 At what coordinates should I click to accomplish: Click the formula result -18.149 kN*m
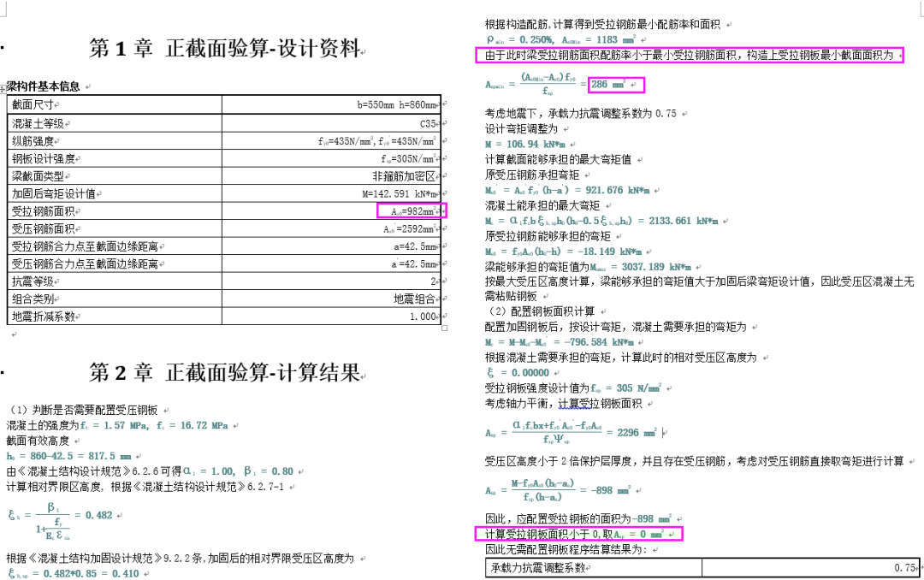pyautogui.click(x=611, y=252)
